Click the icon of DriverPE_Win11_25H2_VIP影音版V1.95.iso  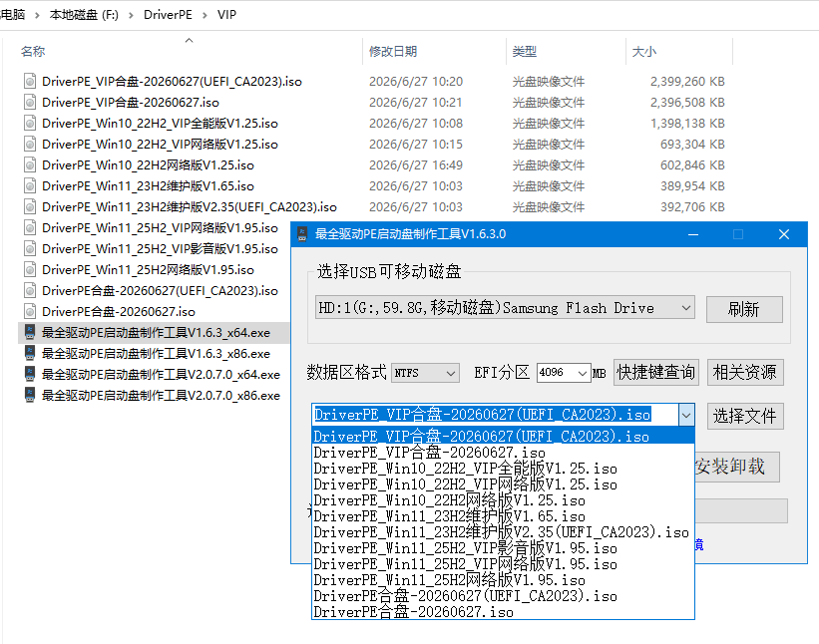coord(30,248)
